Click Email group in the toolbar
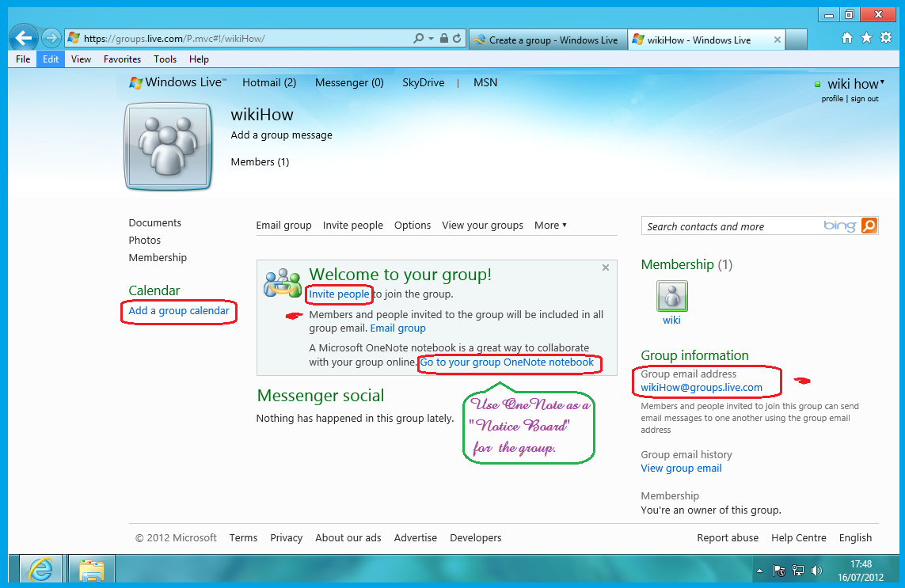Viewport: 905px width, 588px height. point(284,225)
